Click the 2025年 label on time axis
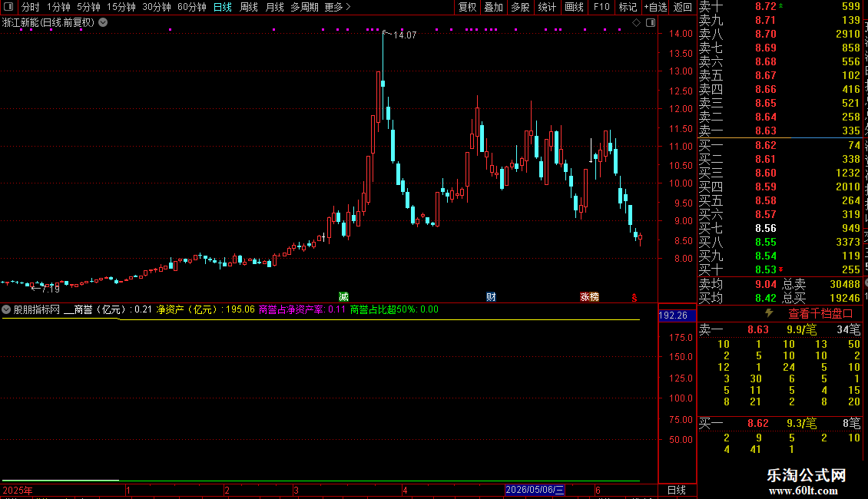The height and width of the screenshot is (499, 868). tap(18, 490)
